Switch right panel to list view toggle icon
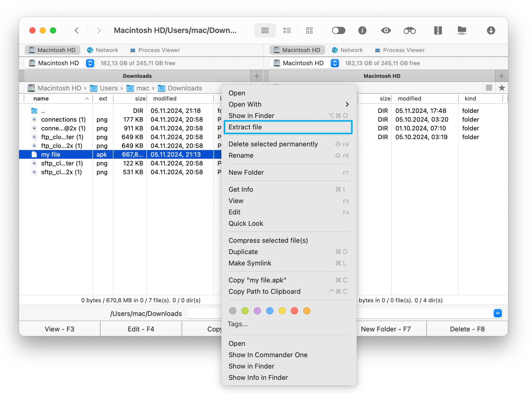This screenshot has width=532, height=393. tap(489, 88)
